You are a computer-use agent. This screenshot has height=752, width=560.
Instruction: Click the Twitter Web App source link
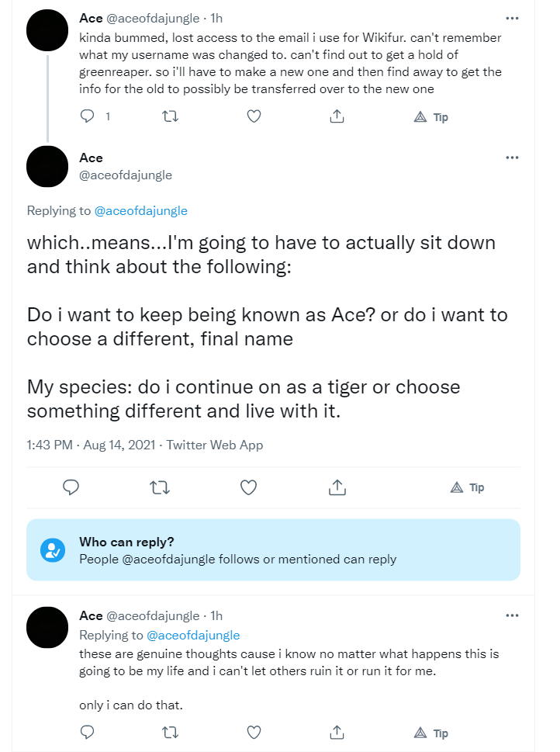tap(215, 445)
